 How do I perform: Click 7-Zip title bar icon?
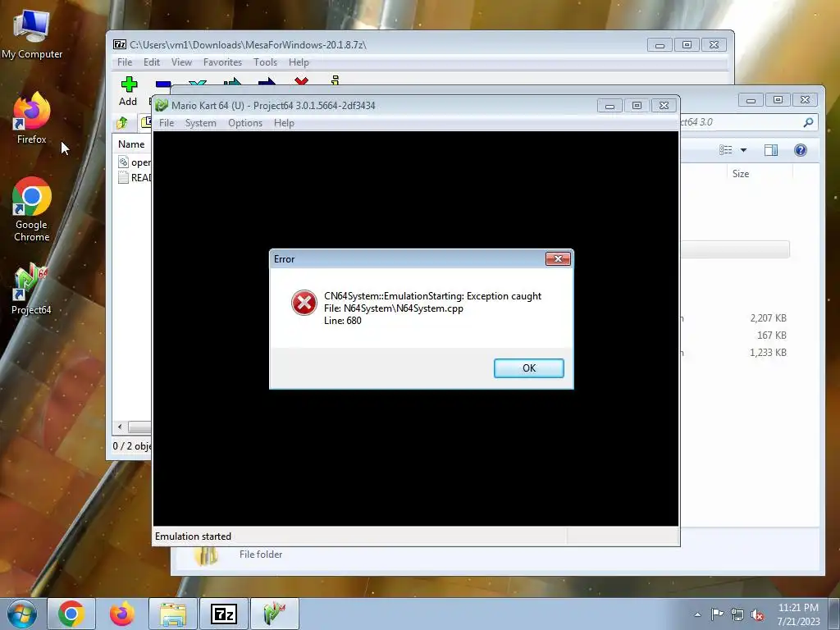[120, 44]
